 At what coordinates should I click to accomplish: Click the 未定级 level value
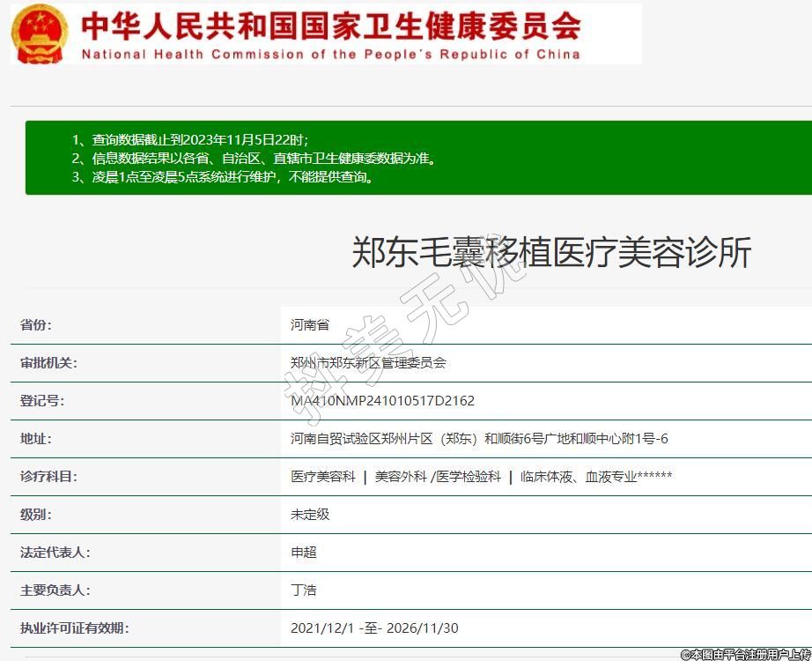click(310, 515)
